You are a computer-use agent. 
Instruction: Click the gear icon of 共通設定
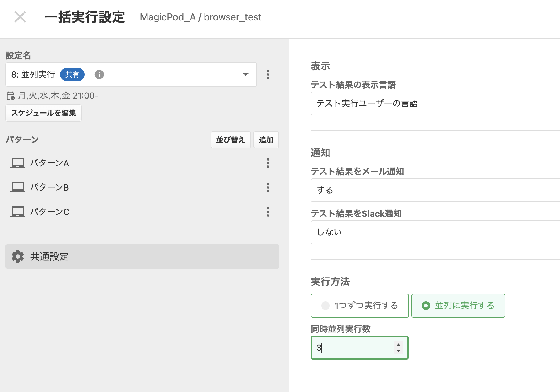[x=18, y=256]
